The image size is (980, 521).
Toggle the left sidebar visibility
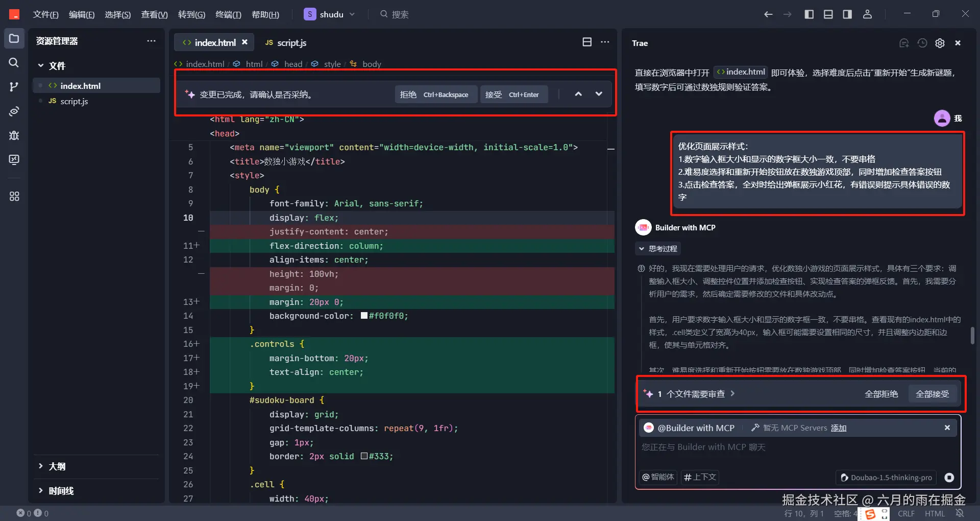809,14
